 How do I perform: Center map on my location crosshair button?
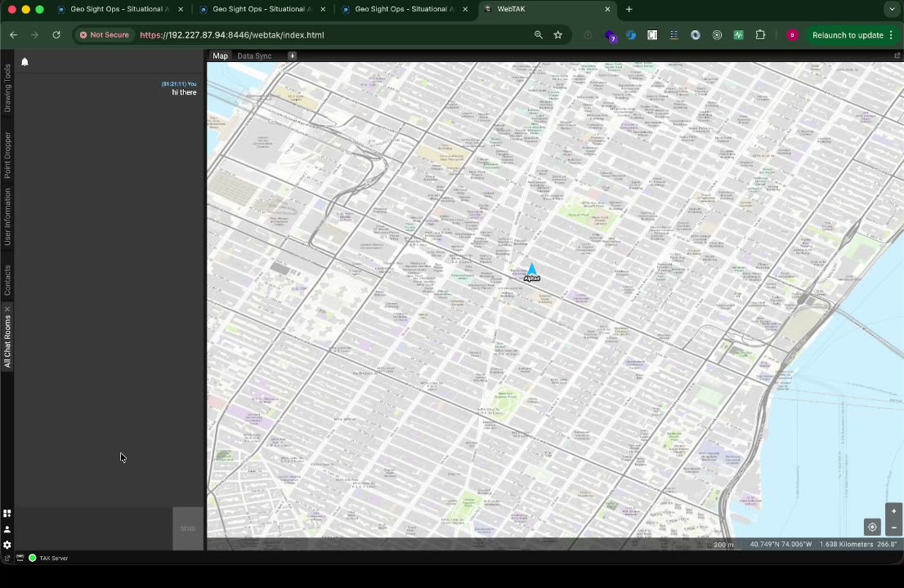pos(872,527)
